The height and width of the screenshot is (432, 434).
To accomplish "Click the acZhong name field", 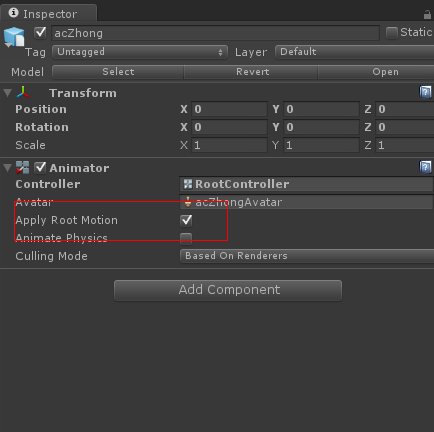I will click(x=215, y=33).
